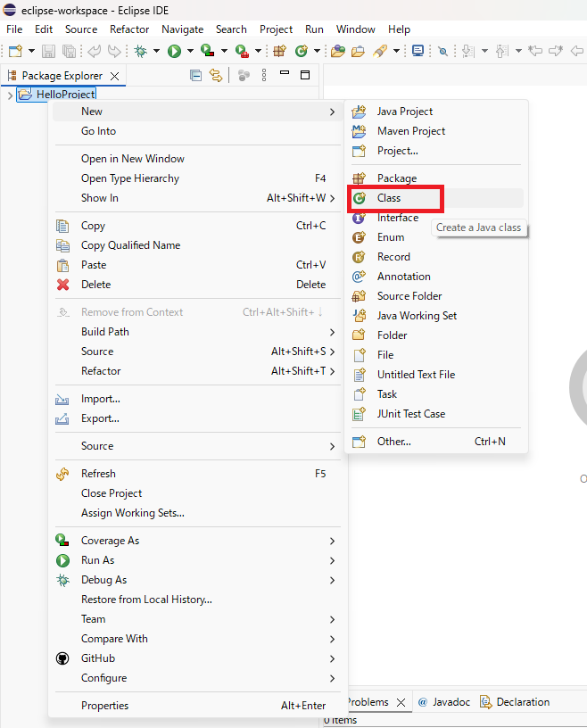
Task: Click the Previous Annotation toolbar icon
Action: tap(502, 51)
